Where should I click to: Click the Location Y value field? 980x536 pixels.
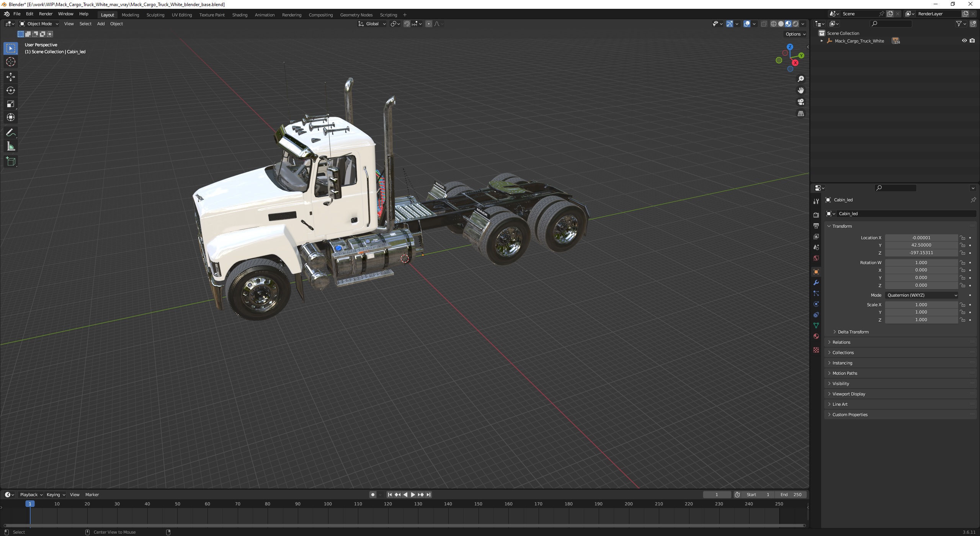(x=921, y=245)
